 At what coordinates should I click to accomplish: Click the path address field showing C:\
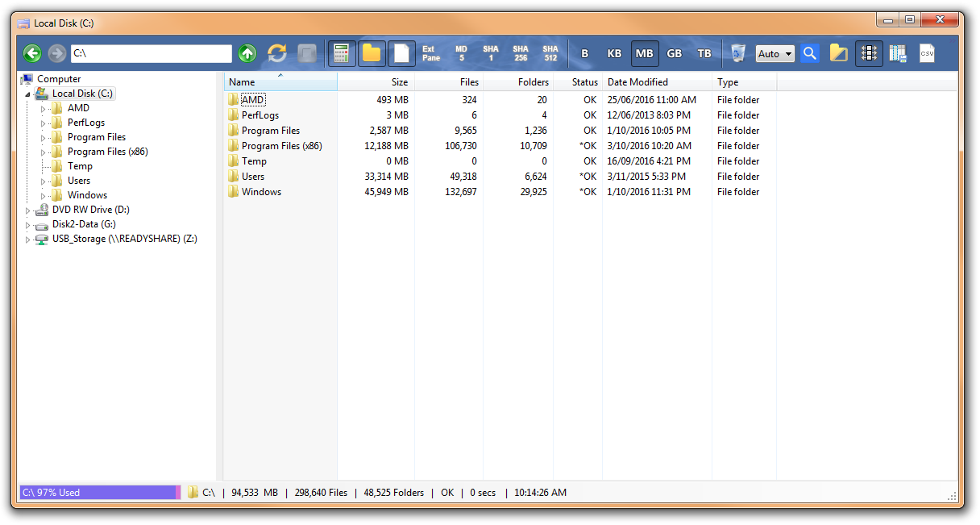click(x=152, y=53)
